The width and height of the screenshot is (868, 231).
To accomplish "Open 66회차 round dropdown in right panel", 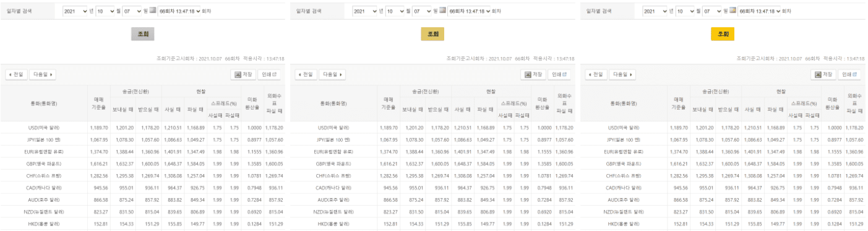I will 758,11.
